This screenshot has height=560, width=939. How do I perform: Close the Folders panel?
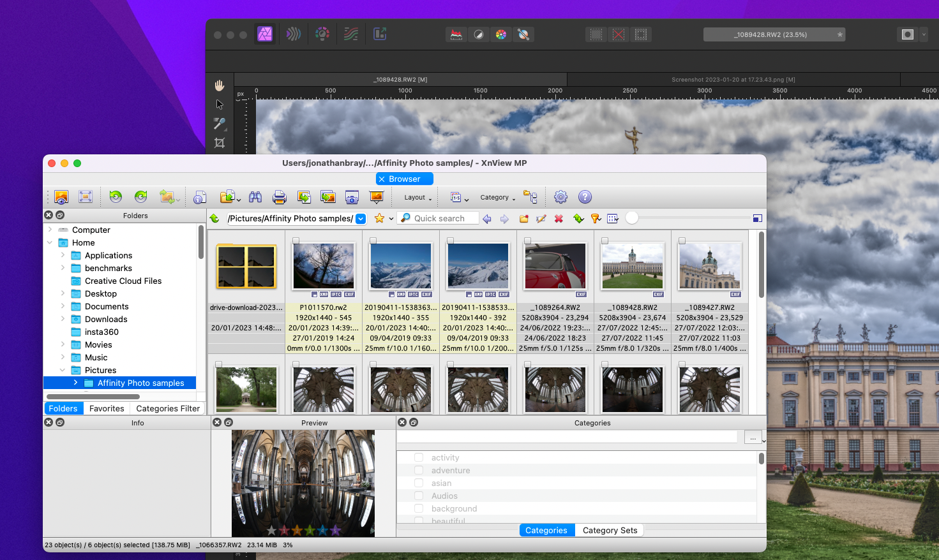49,216
